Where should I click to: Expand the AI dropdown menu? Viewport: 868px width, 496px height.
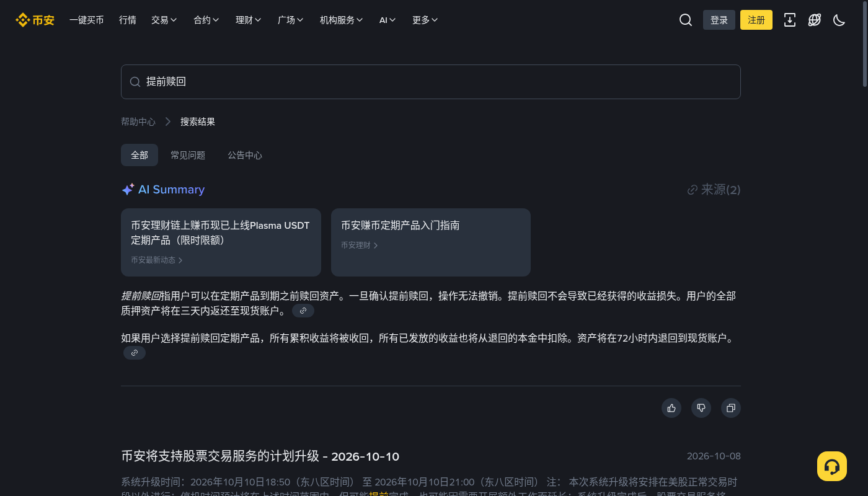click(387, 20)
